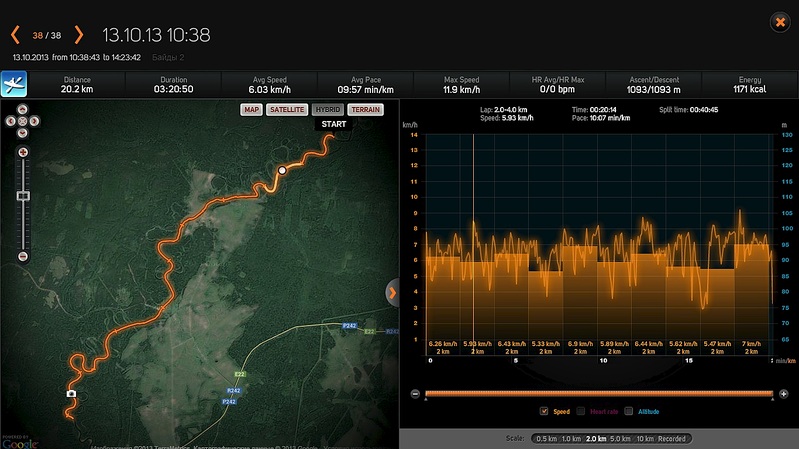Click the Split time 00:40:45 readout
This screenshot has height=449, width=799.
(x=688, y=110)
